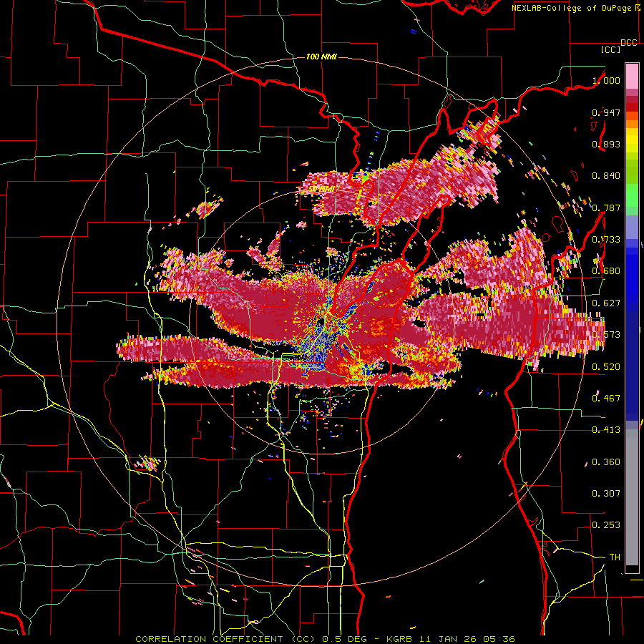Click the 0.467 scale value
Image resolution: width=644 pixels, height=644 pixels.
pos(606,398)
